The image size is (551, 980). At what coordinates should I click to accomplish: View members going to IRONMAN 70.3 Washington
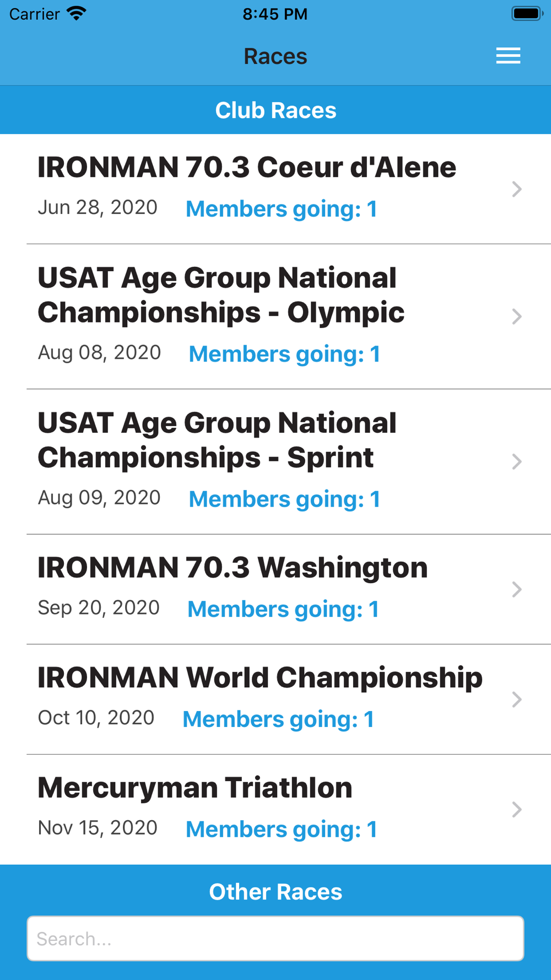[x=283, y=609]
